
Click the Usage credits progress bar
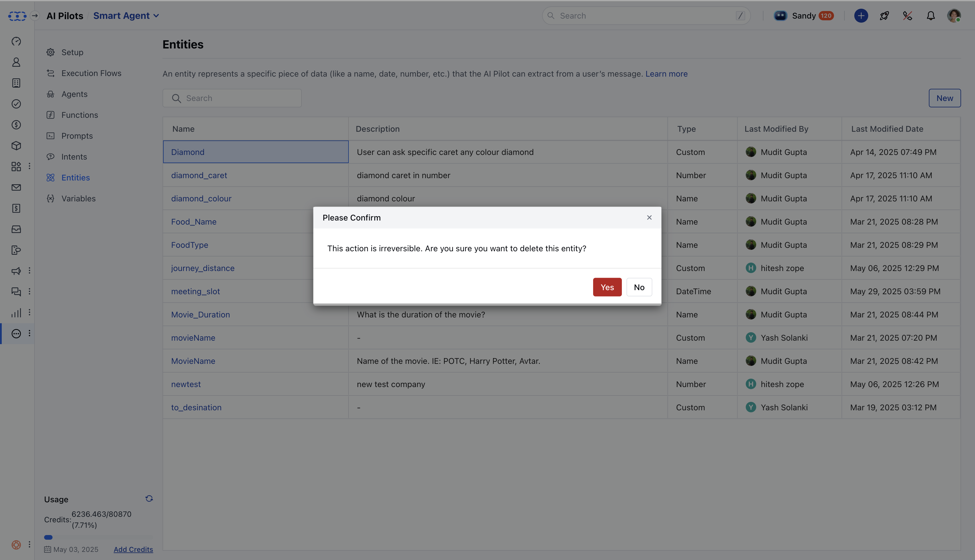click(98, 537)
